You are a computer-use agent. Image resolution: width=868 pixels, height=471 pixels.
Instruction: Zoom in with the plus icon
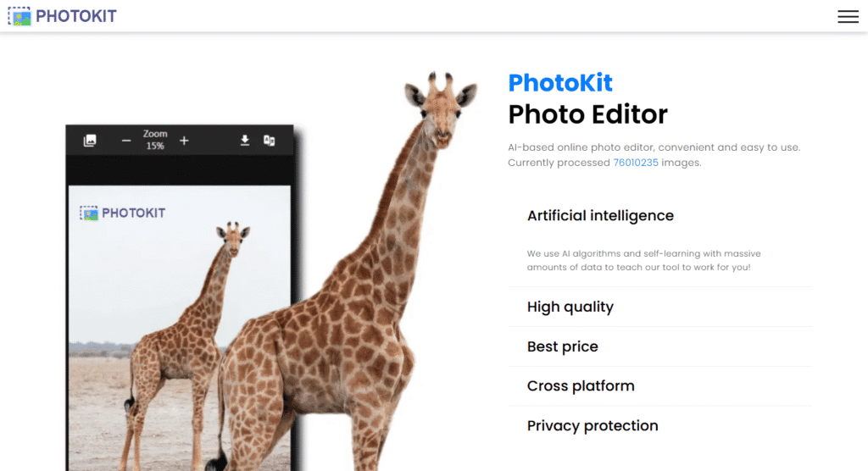click(x=184, y=141)
